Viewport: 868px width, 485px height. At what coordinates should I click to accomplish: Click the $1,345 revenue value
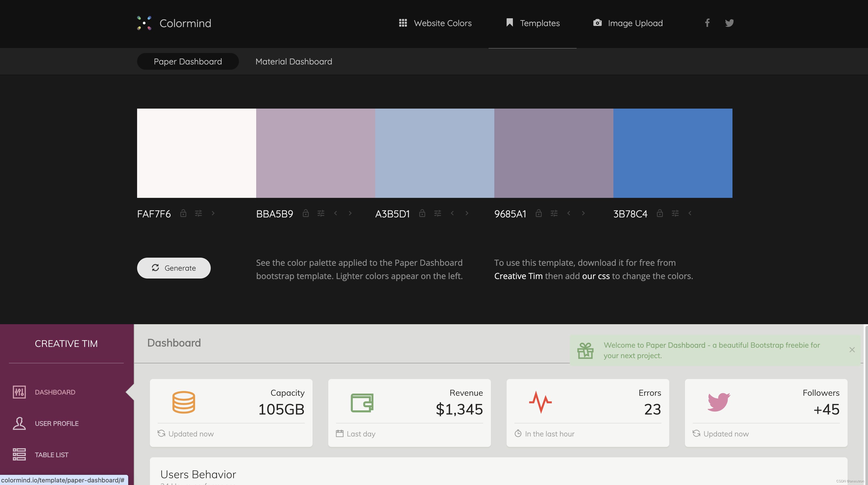pyautogui.click(x=459, y=409)
